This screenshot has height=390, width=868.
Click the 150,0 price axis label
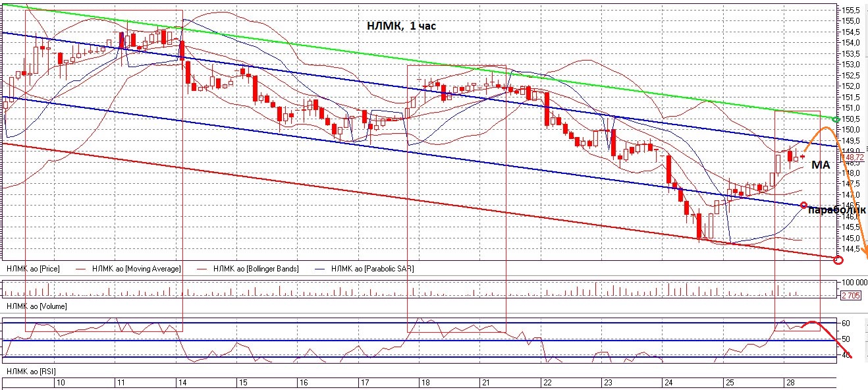pos(852,130)
